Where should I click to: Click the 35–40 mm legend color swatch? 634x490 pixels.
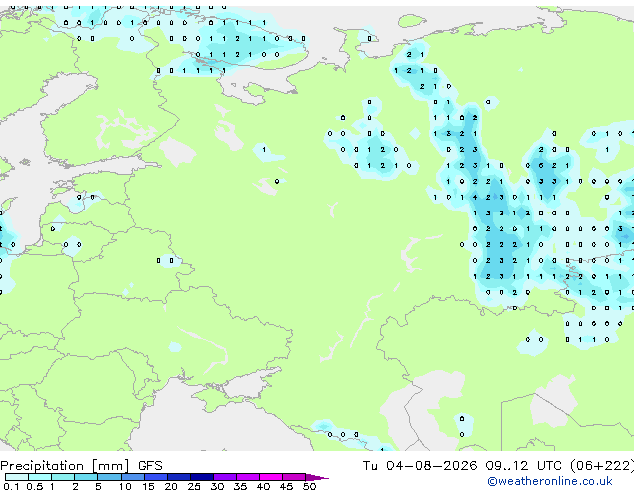[248, 477]
